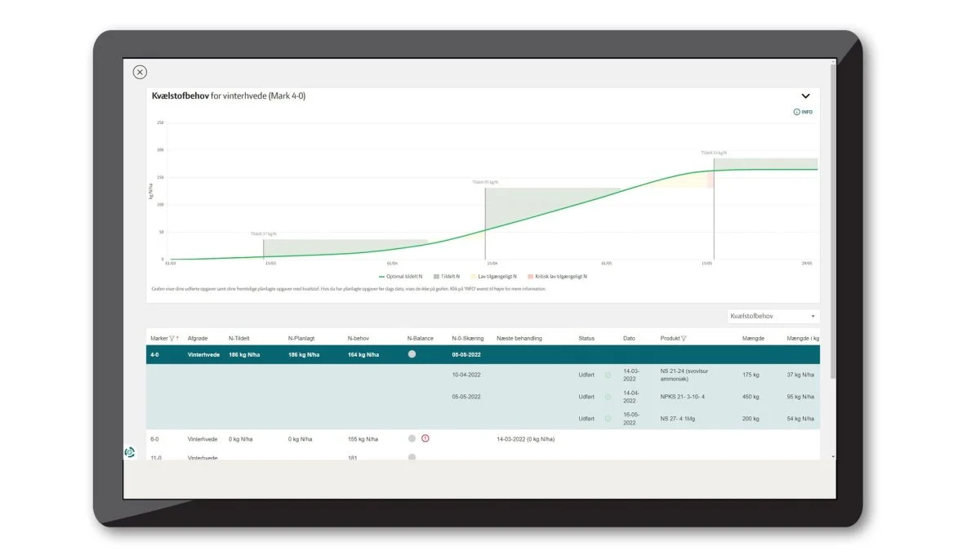Viewport: 980px width, 551px height.
Task: Sort by the Afgrøde column header
Action: [198, 339]
